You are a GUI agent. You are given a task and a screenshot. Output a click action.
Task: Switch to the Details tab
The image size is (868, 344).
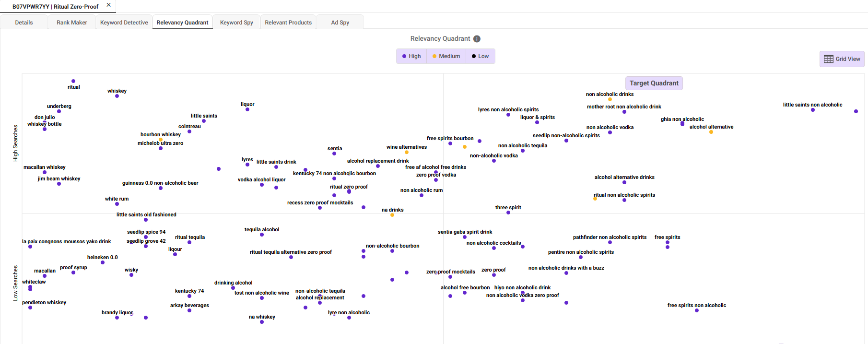(x=24, y=23)
